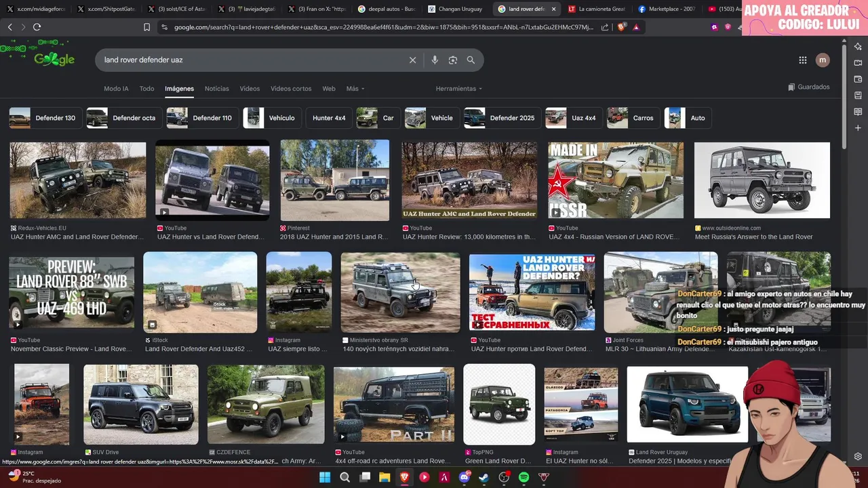
Task: Open the Land Rover Uruguay blue Defender image
Action: tap(687, 405)
